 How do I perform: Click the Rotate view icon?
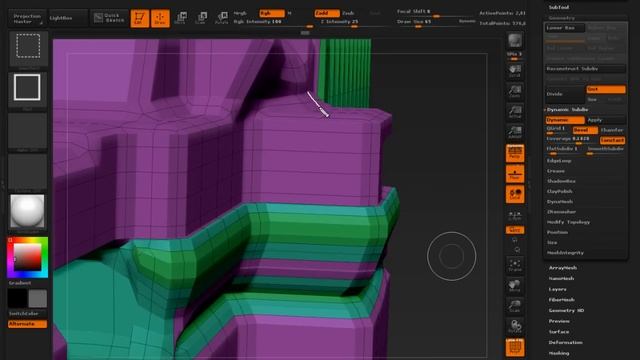(x=515, y=326)
